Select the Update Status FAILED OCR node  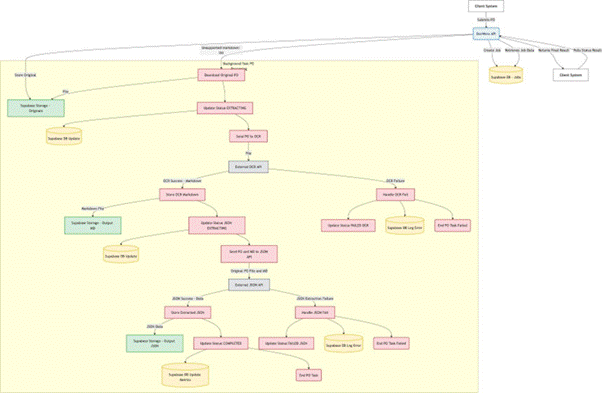point(348,225)
